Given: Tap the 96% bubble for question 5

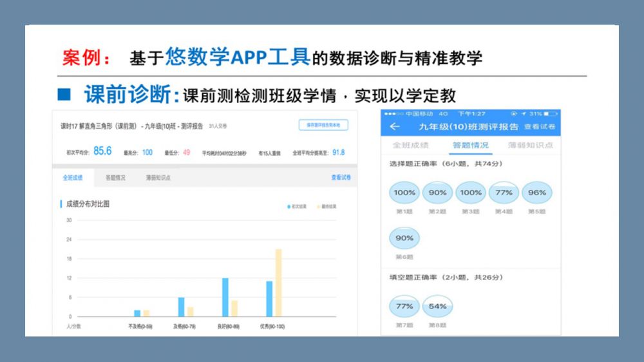Looking at the screenshot, I should [537, 193].
